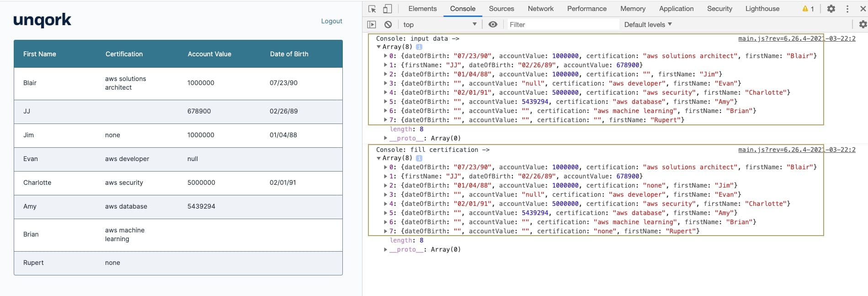Select the 01/04/88 date cell

(x=283, y=135)
